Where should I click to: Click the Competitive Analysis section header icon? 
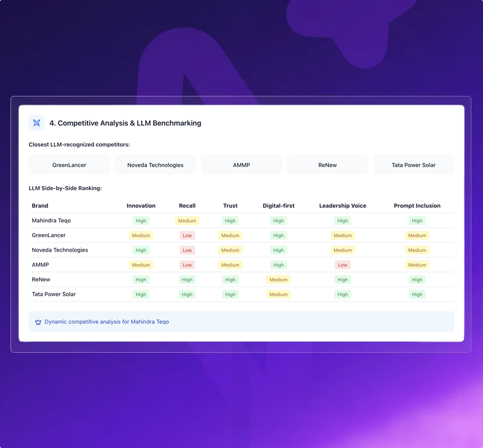coord(37,123)
